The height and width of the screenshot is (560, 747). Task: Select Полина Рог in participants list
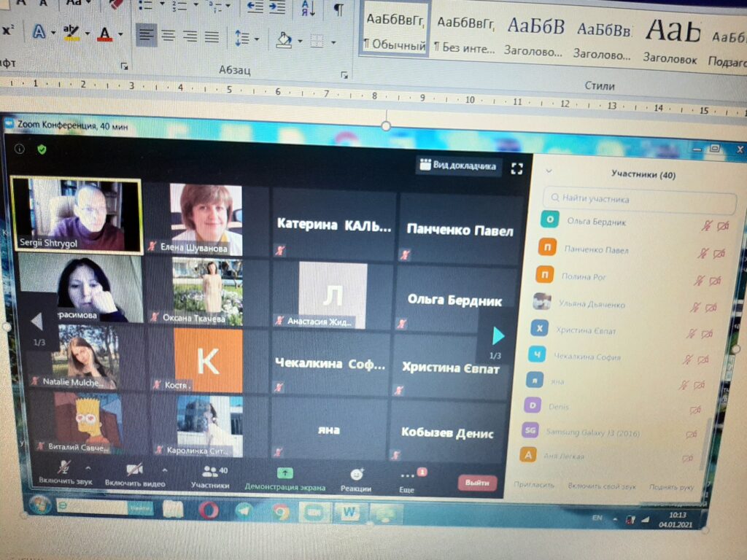coord(628,277)
